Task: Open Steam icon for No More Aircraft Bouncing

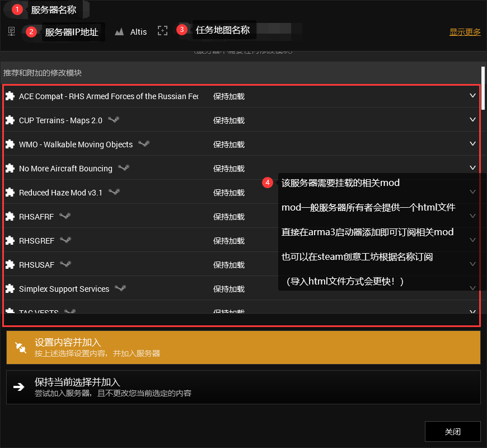Action: (124, 168)
